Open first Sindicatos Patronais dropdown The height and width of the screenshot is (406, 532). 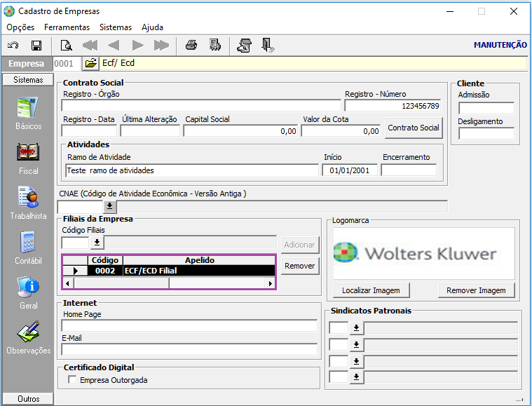coord(356,328)
